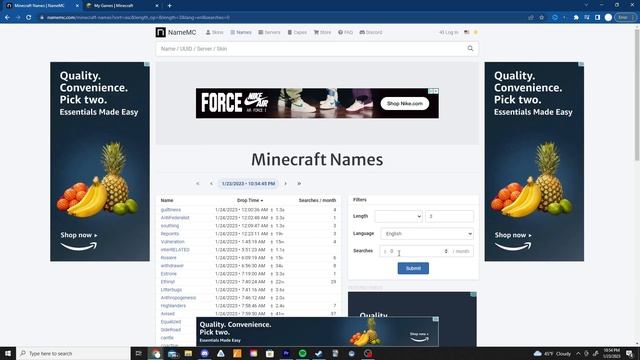Click the NameMC logo
This screenshot has width=640, height=360.
(x=176, y=32)
